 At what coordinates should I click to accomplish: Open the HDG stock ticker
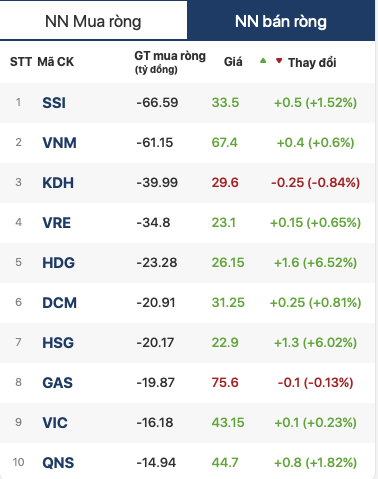tap(58, 263)
